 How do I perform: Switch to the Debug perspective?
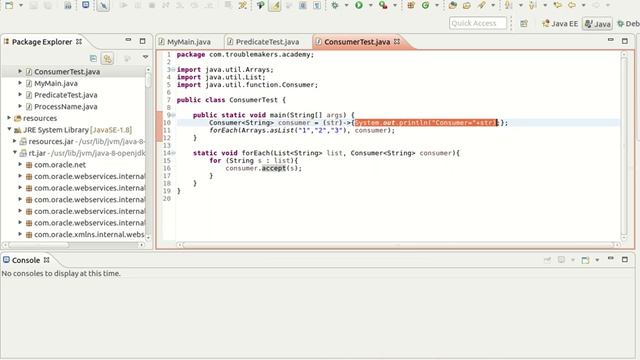click(x=629, y=24)
